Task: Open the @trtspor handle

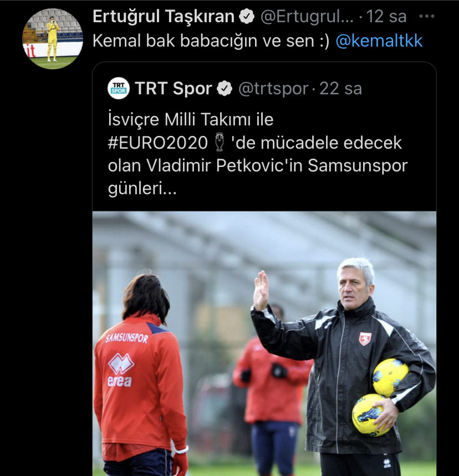Action: point(273,89)
